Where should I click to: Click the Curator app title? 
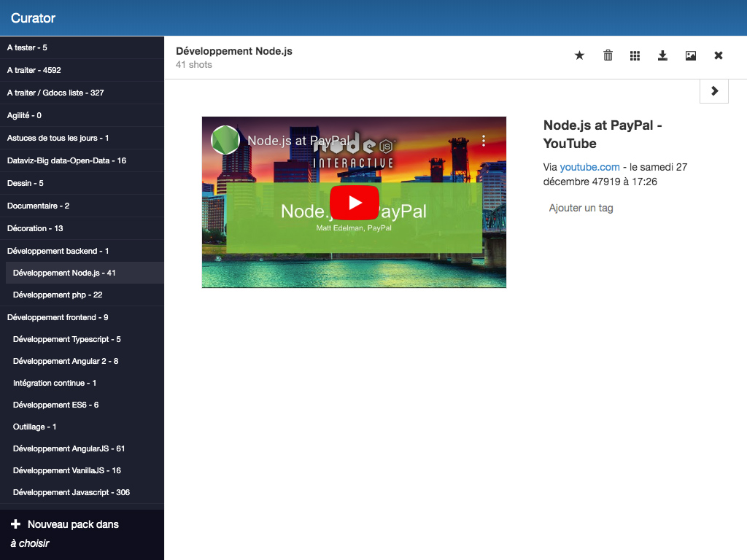pos(33,18)
